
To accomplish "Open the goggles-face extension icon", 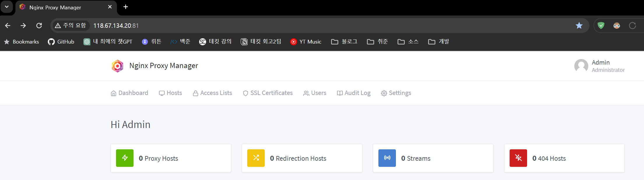I will click(617, 26).
